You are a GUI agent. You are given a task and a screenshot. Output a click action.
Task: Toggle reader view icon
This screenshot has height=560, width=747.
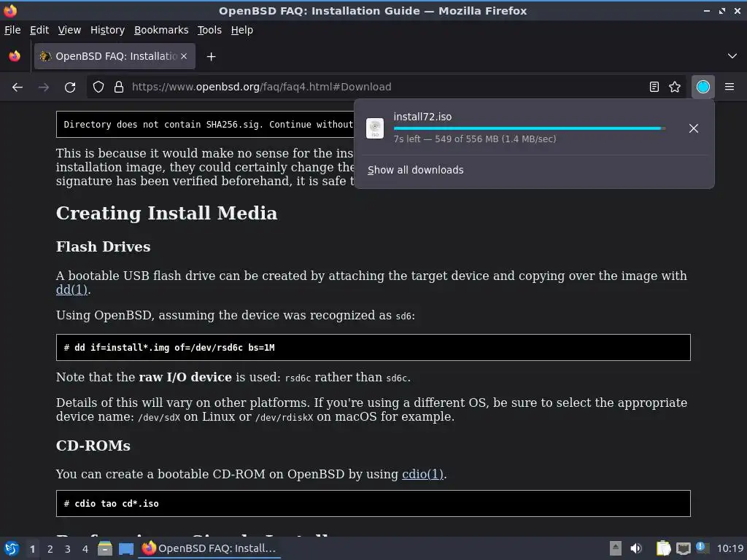(x=654, y=87)
